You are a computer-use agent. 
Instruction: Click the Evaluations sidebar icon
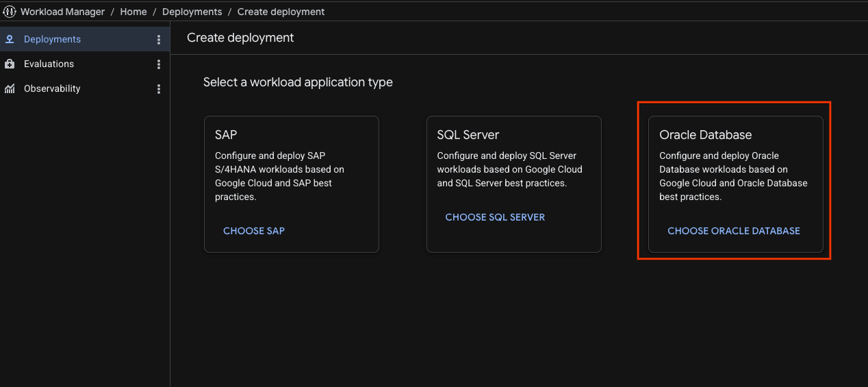click(x=10, y=64)
